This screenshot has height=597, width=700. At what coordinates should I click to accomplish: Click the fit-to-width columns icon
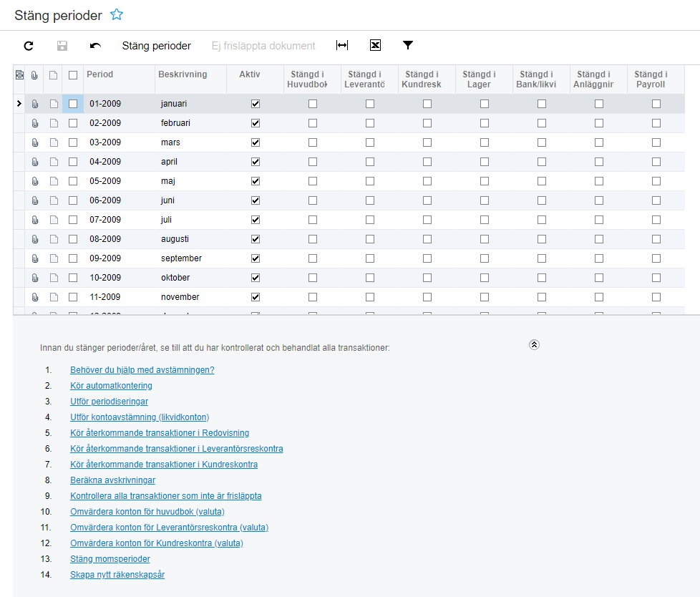point(342,46)
